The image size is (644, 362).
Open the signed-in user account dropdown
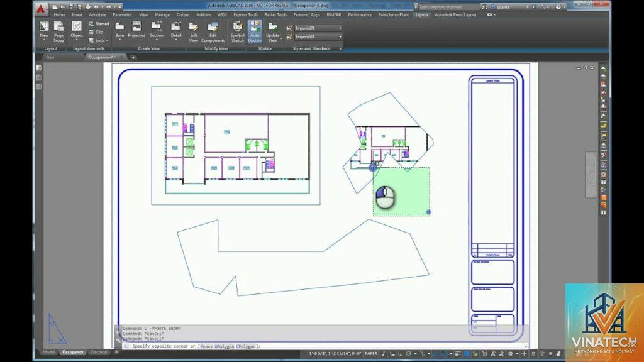coord(509,7)
